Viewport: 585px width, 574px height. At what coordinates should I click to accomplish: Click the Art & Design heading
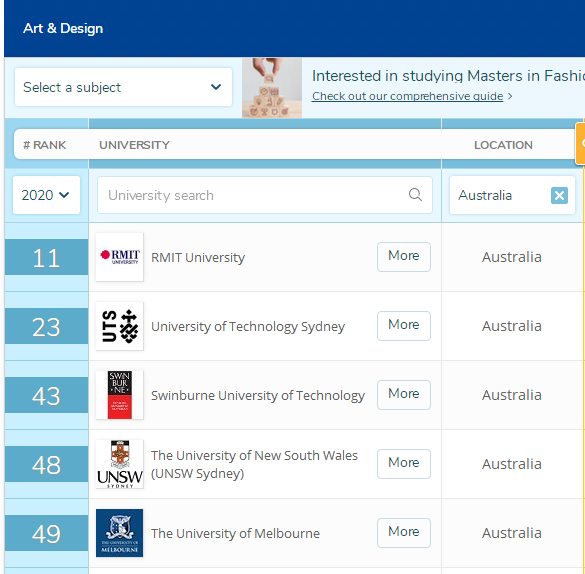click(63, 28)
